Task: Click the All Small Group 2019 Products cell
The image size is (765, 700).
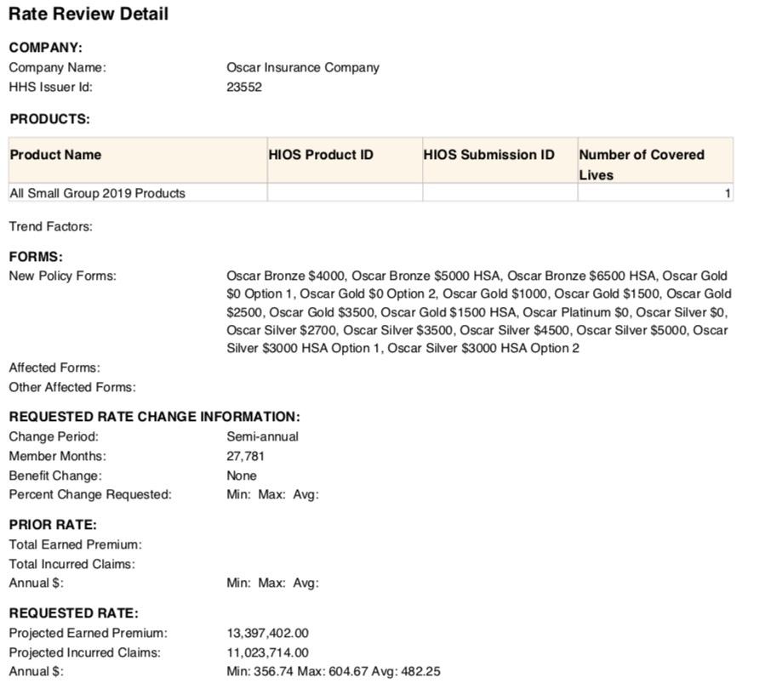Action: [97, 193]
